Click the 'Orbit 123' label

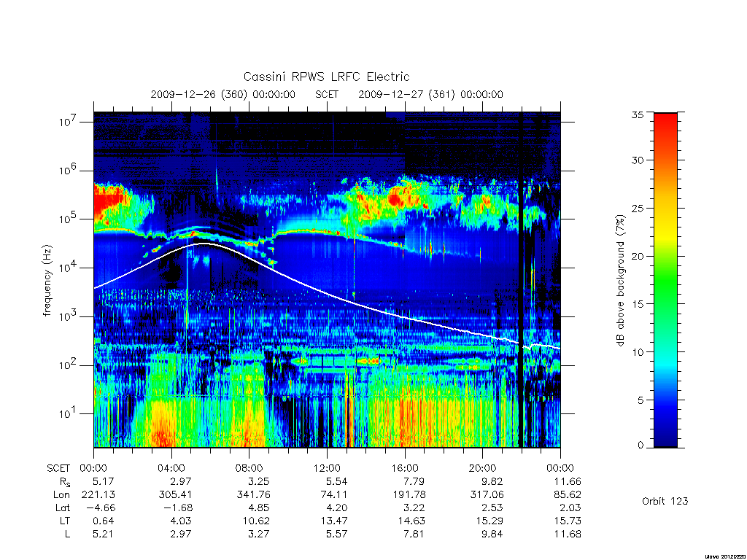pyautogui.click(x=665, y=501)
